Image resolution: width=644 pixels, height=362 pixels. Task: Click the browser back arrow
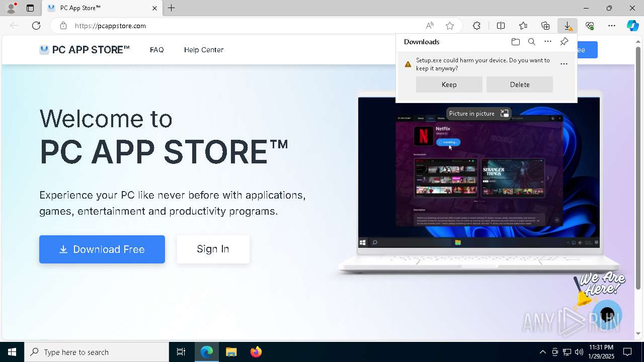point(14,26)
